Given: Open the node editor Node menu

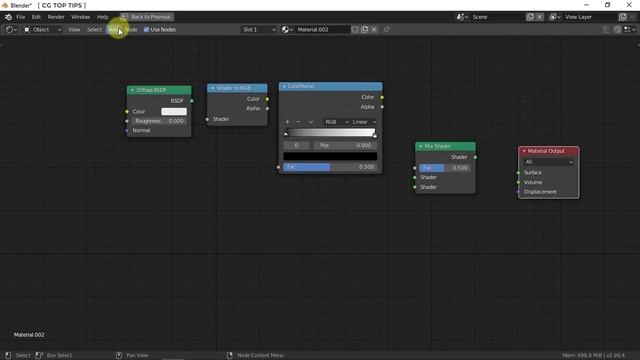Looking at the screenshot, I should coord(131,30).
